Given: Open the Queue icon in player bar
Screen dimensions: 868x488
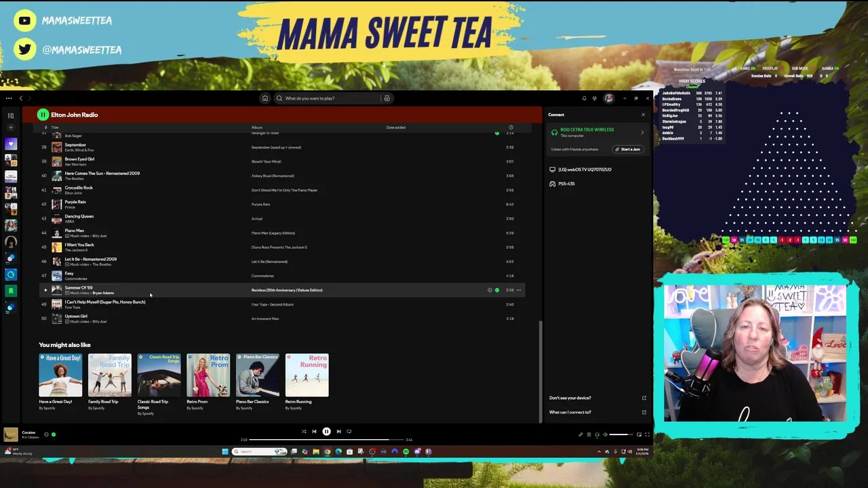Looking at the screenshot, I should (589, 434).
